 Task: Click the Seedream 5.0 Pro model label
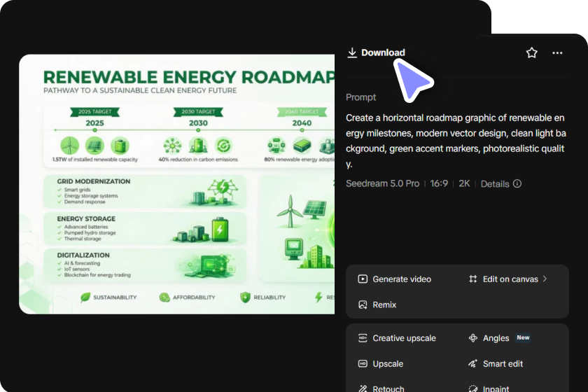(382, 183)
